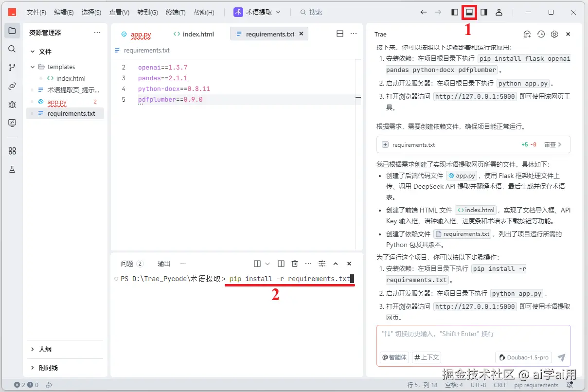
Task: Open the 选择(S) menu
Action: [x=91, y=12]
